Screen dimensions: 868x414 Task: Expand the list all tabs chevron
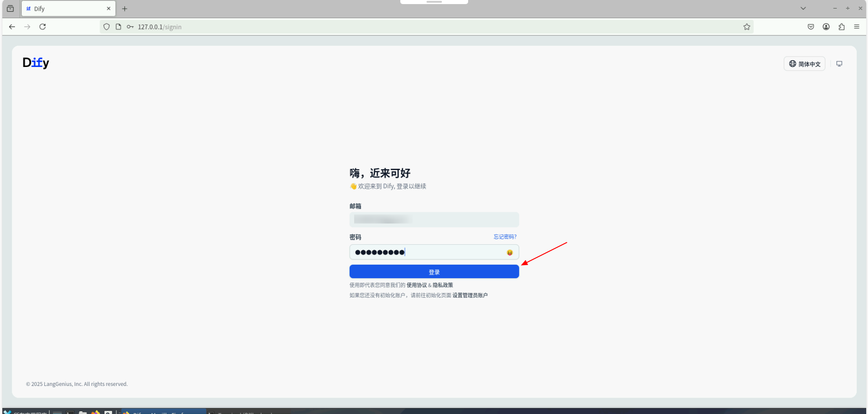(x=803, y=9)
